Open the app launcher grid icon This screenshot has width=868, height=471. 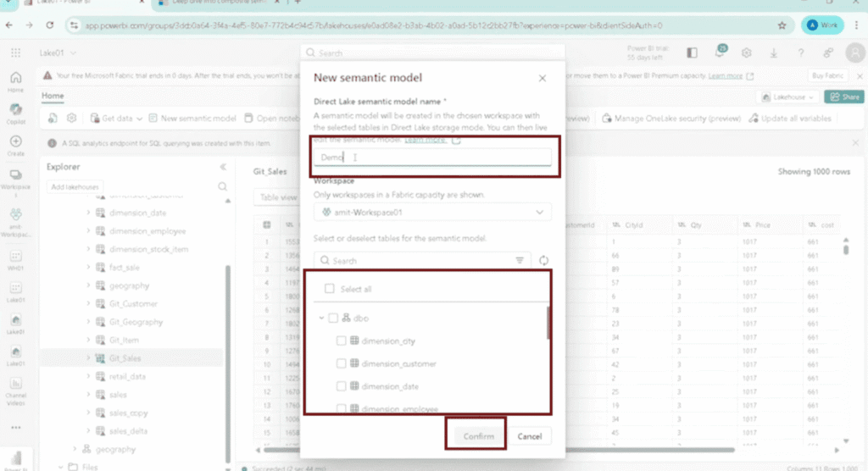point(15,53)
